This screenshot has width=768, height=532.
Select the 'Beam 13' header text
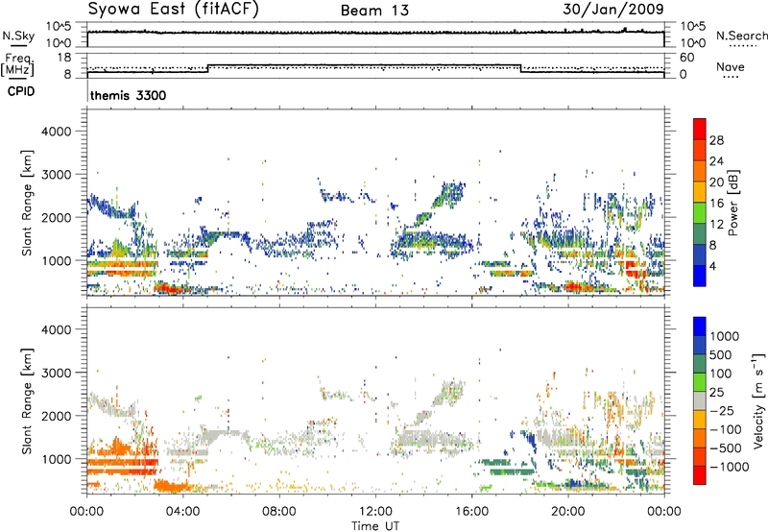pos(374,11)
